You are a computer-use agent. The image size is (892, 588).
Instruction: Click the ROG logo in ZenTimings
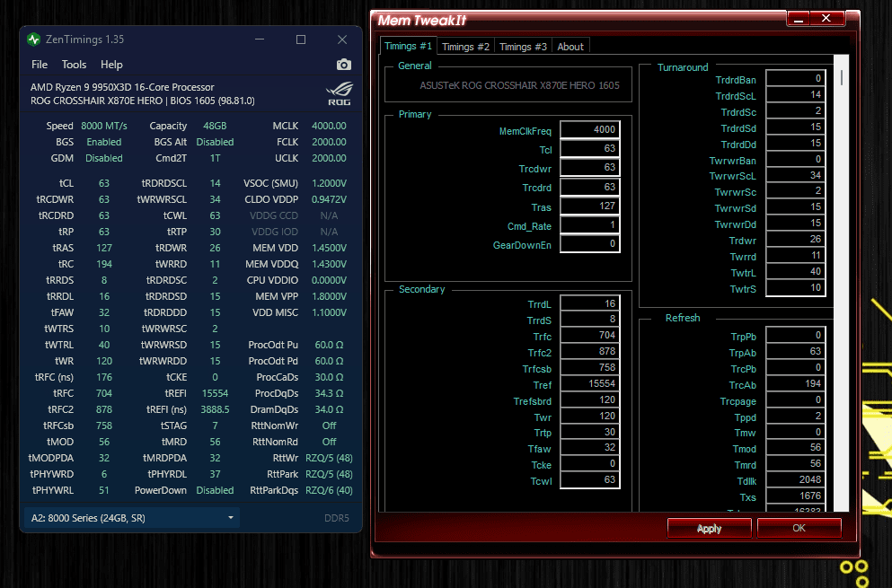click(340, 94)
